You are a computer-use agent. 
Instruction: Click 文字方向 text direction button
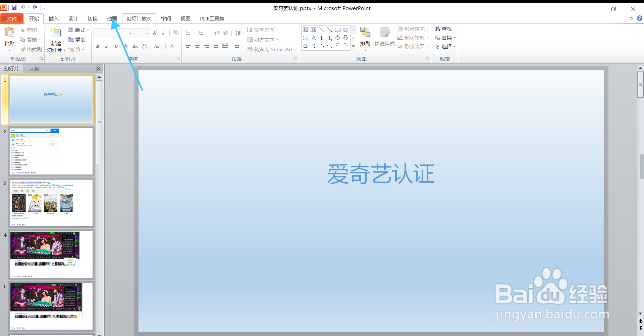[263, 30]
